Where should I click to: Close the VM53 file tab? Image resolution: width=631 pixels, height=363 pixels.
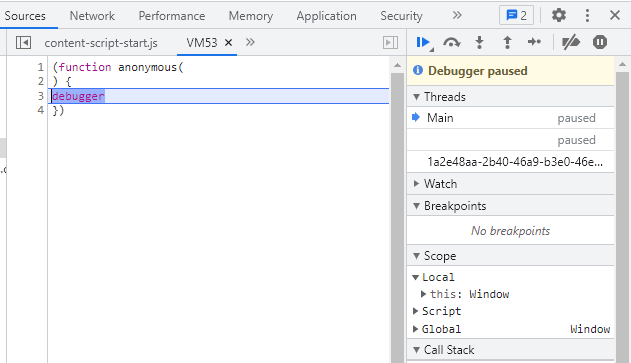tap(228, 42)
